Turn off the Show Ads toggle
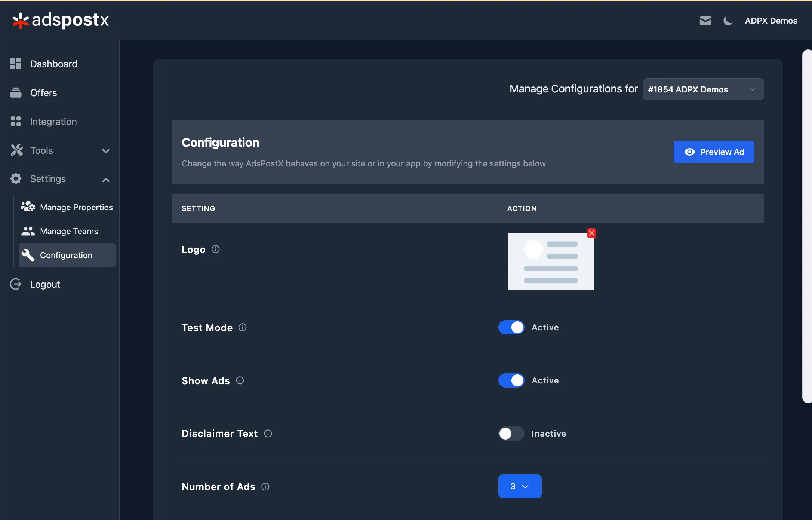Screen dimensions: 812x520 tap(511, 380)
